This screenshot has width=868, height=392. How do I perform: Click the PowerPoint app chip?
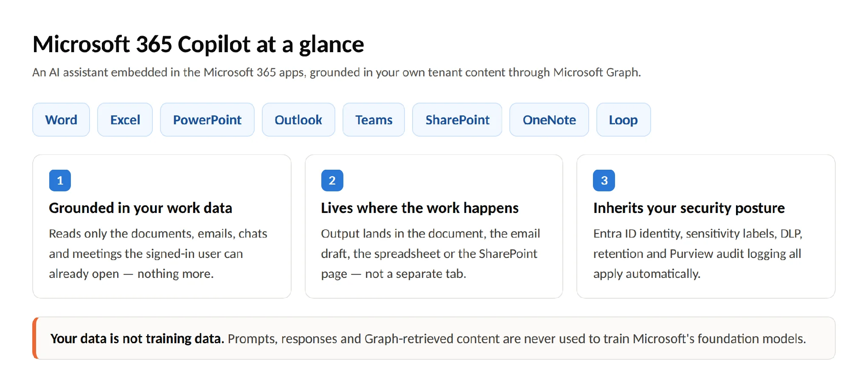click(207, 120)
